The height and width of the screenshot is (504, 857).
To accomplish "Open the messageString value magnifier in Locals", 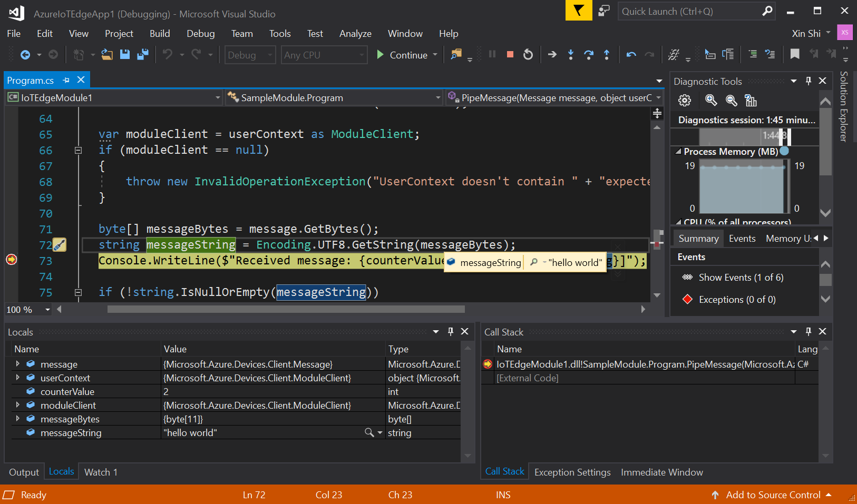I will [368, 432].
